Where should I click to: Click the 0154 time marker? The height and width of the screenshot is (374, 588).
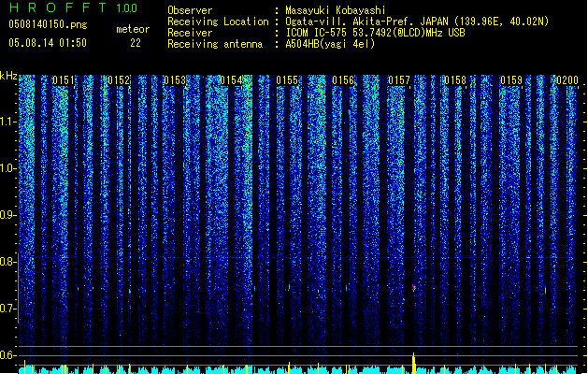coord(231,80)
